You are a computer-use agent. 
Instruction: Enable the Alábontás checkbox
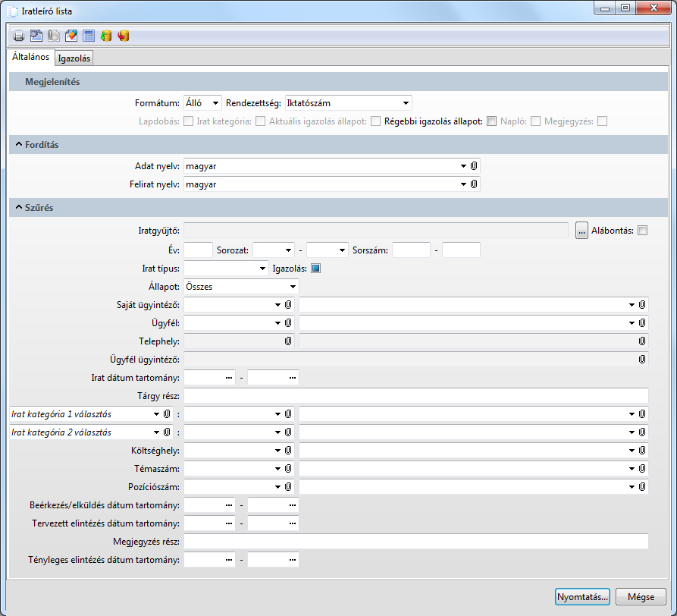pos(643,231)
